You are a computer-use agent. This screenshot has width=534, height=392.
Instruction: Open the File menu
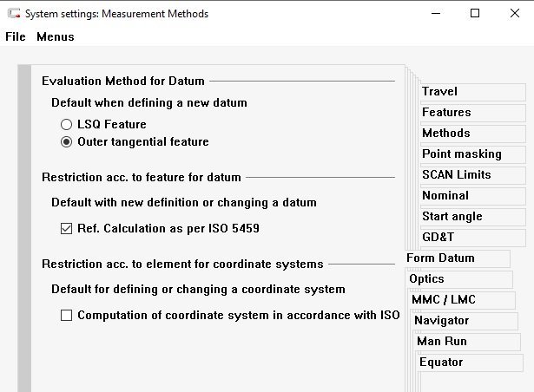(16, 37)
